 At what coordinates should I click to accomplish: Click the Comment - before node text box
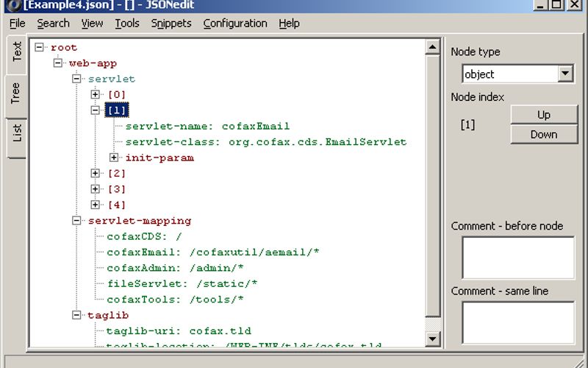517,258
